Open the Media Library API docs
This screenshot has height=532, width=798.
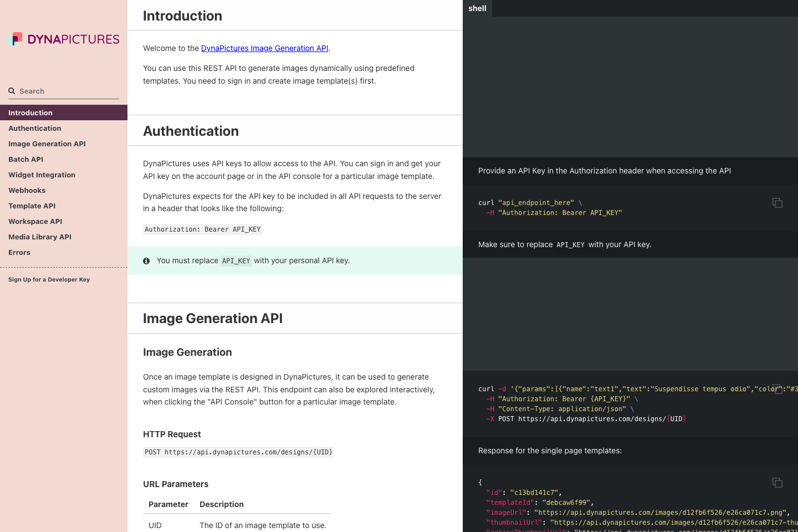pyautogui.click(x=39, y=237)
